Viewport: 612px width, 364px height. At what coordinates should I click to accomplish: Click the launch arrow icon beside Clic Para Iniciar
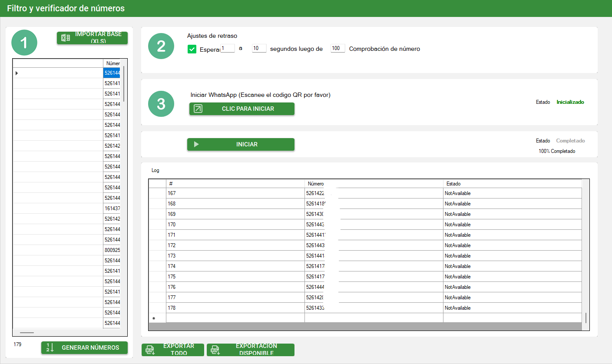click(198, 109)
